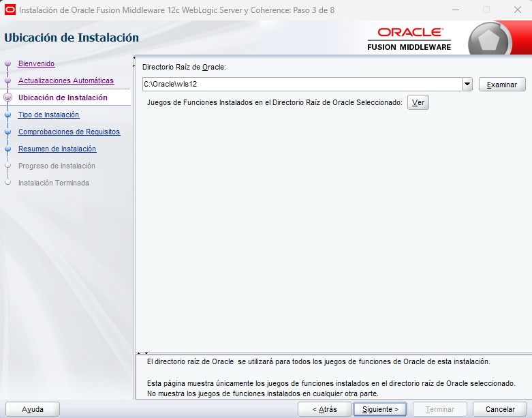This screenshot has width=532, height=418.
Task: Cancel the installation with Cancelar
Action: (x=500, y=409)
